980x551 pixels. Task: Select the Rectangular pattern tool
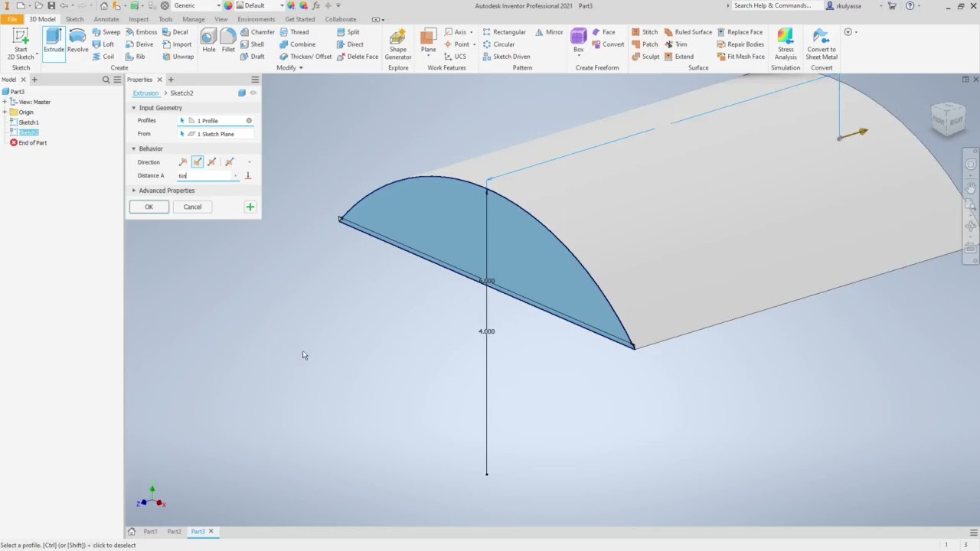click(x=504, y=32)
